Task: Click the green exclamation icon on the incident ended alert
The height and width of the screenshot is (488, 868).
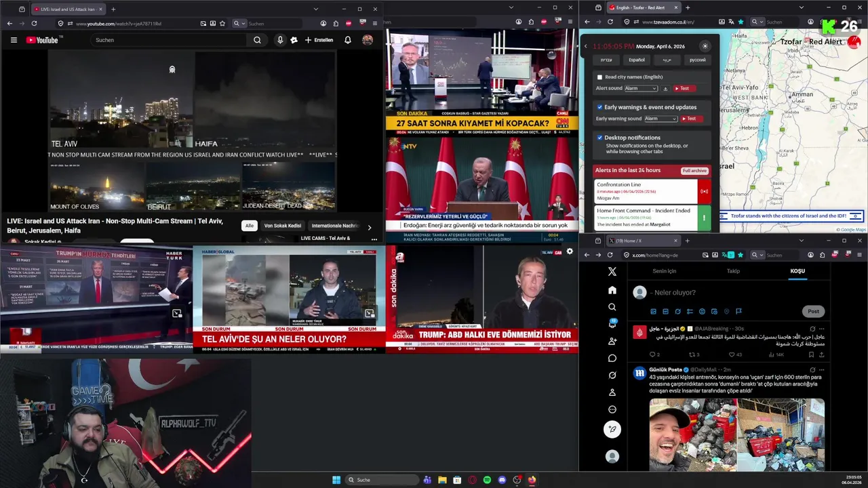Action: [704, 218]
